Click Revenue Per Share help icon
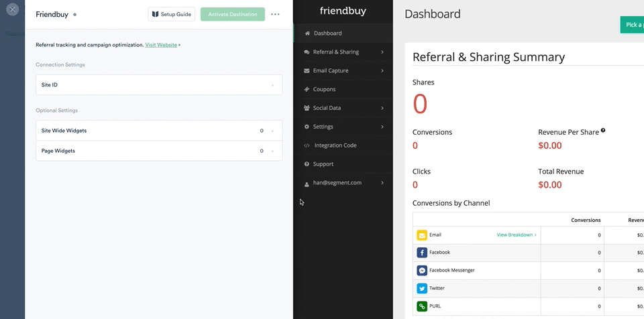644x319 pixels. 602,130
